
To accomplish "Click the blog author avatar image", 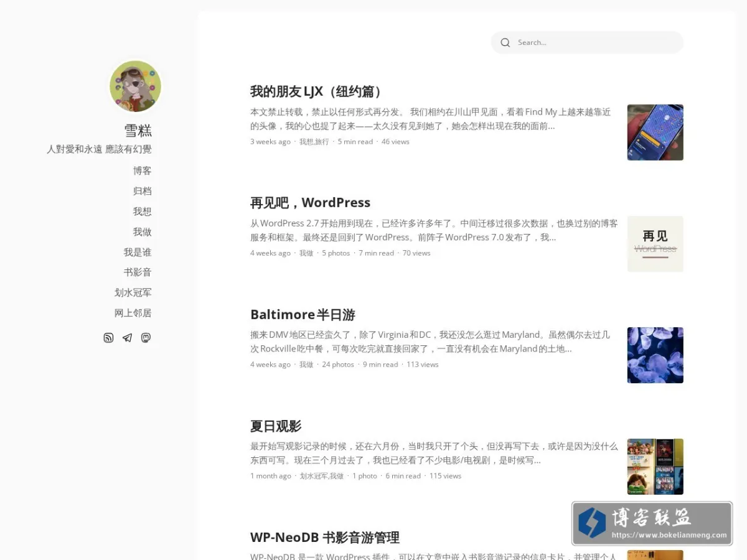I will coord(135,86).
